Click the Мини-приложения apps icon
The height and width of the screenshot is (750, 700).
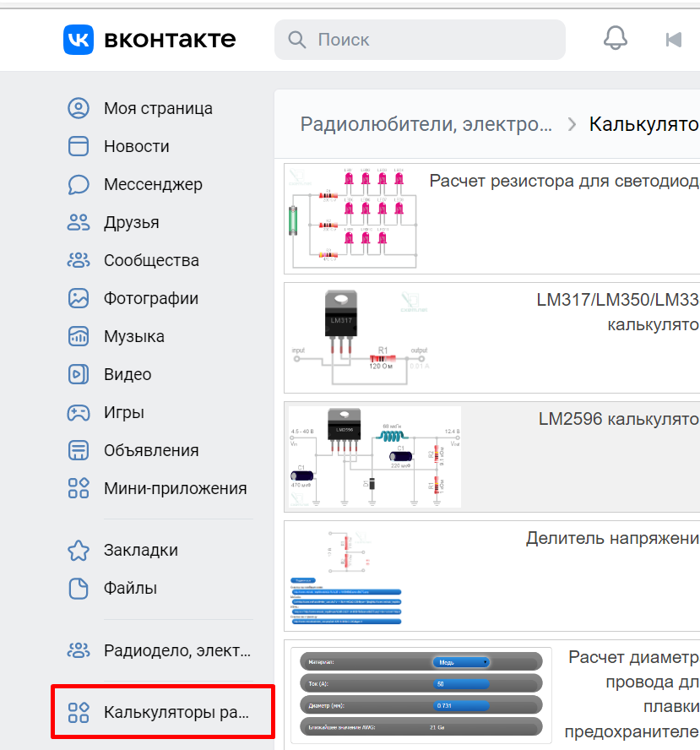pyautogui.click(x=79, y=488)
